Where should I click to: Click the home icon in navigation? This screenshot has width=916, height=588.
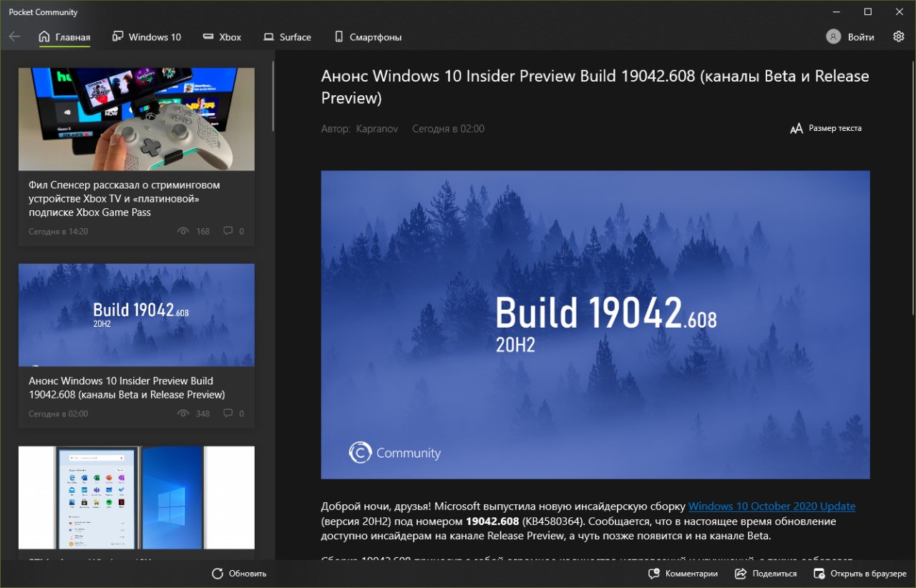click(x=44, y=36)
